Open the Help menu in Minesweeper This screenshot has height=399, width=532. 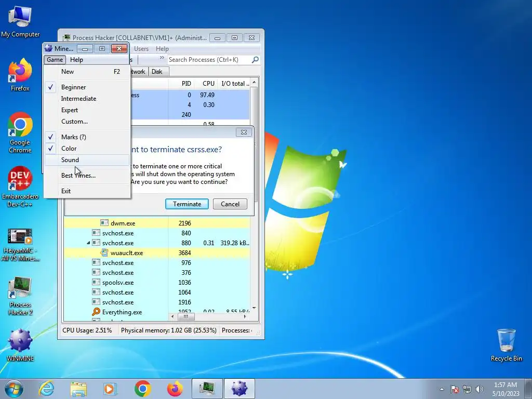(x=76, y=60)
